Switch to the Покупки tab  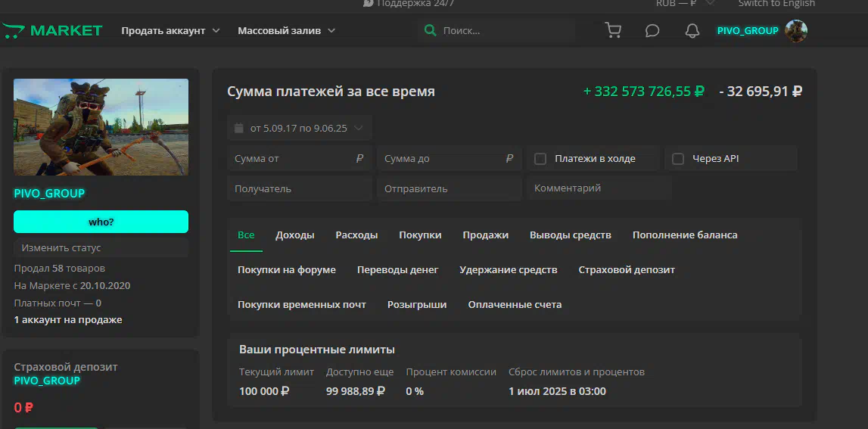[420, 235]
